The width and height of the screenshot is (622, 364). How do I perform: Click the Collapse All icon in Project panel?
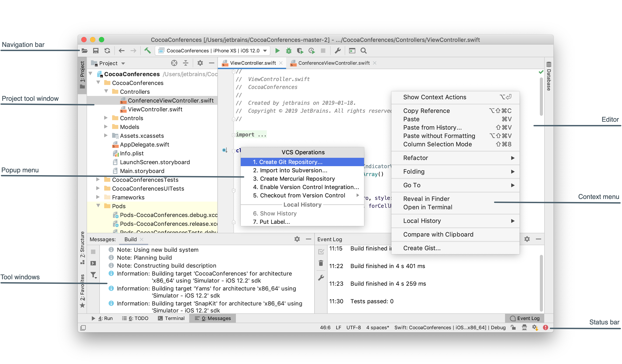pyautogui.click(x=186, y=63)
